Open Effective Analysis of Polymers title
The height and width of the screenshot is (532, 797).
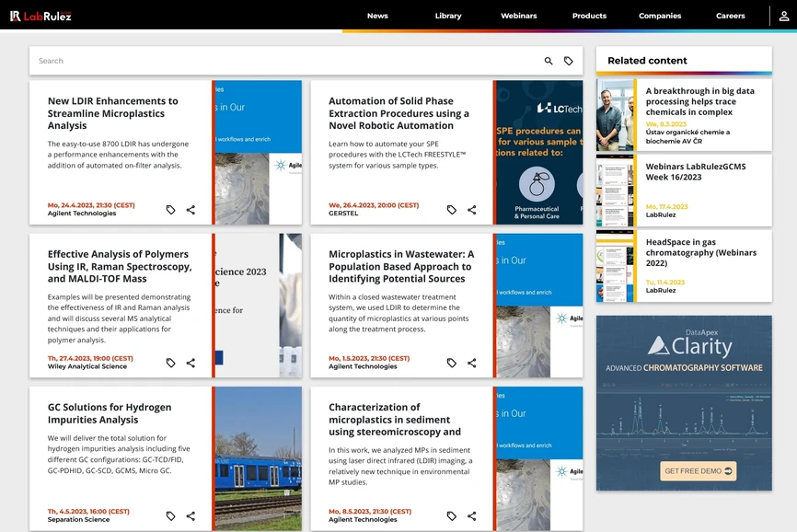120,266
